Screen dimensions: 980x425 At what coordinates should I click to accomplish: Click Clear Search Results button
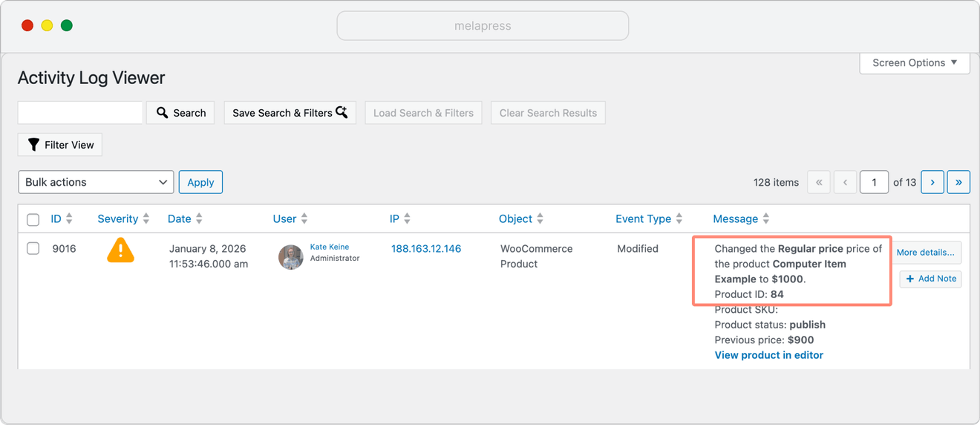[x=548, y=113]
